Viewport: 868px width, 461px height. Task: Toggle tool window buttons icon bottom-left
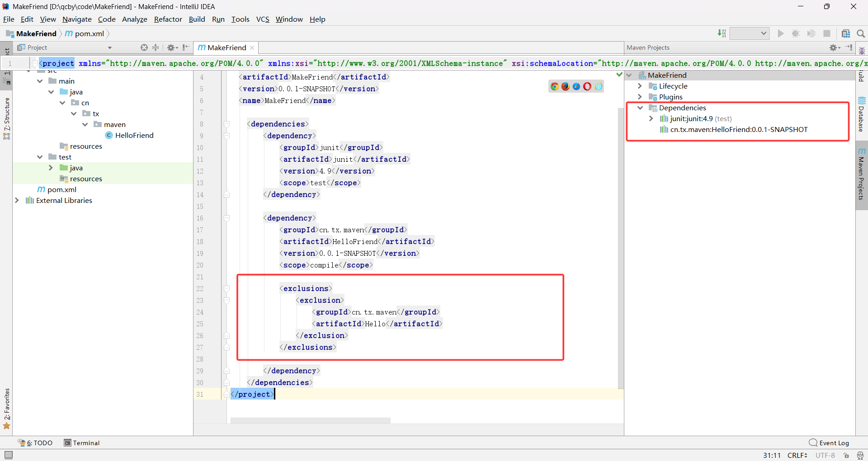(9, 455)
